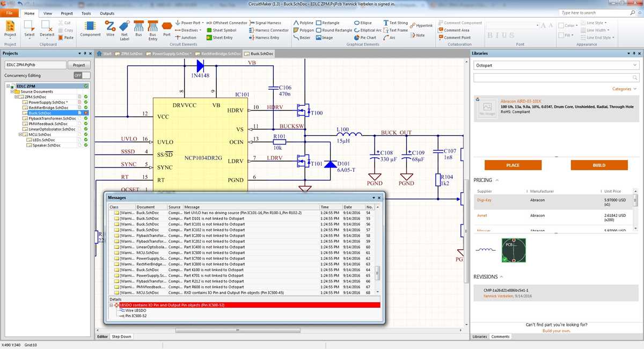The image size is (644, 349).
Task: Collapse the REVISIONS section
Action: point(502,277)
